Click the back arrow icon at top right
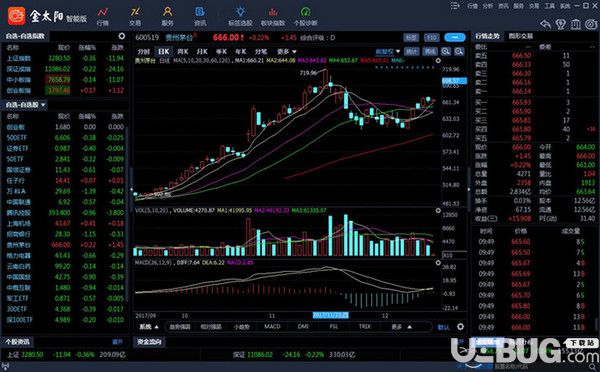 (x=546, y=24)
